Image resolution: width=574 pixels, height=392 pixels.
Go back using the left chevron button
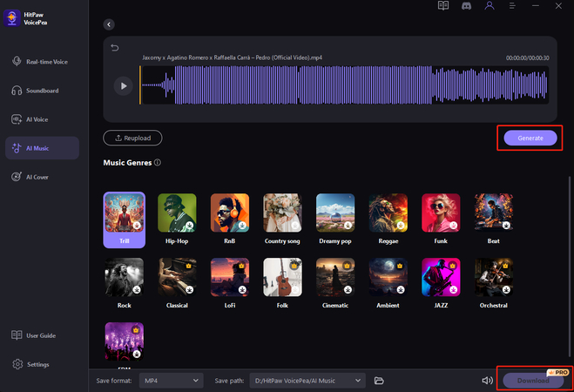pos(109,25)
